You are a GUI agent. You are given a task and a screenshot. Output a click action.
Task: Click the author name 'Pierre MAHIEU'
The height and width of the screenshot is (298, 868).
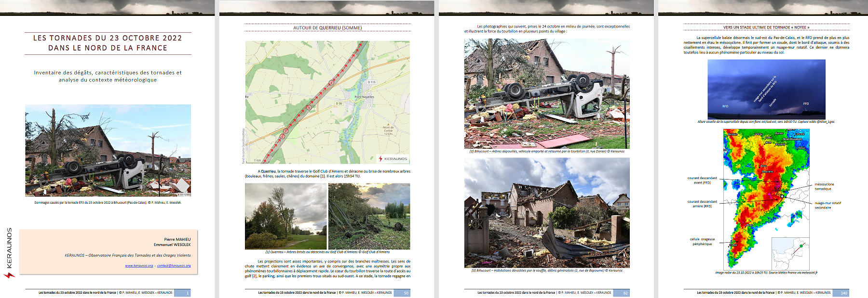point(177,239)
